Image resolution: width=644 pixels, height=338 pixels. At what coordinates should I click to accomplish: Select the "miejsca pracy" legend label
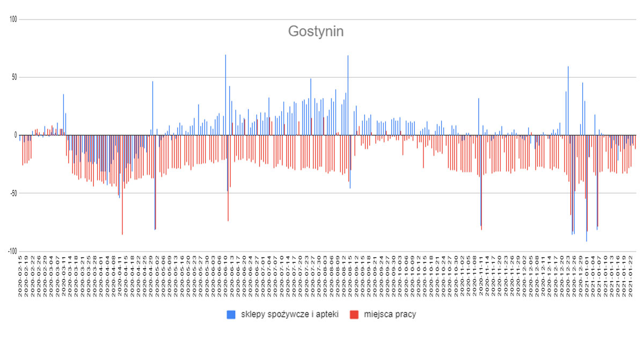390,315
